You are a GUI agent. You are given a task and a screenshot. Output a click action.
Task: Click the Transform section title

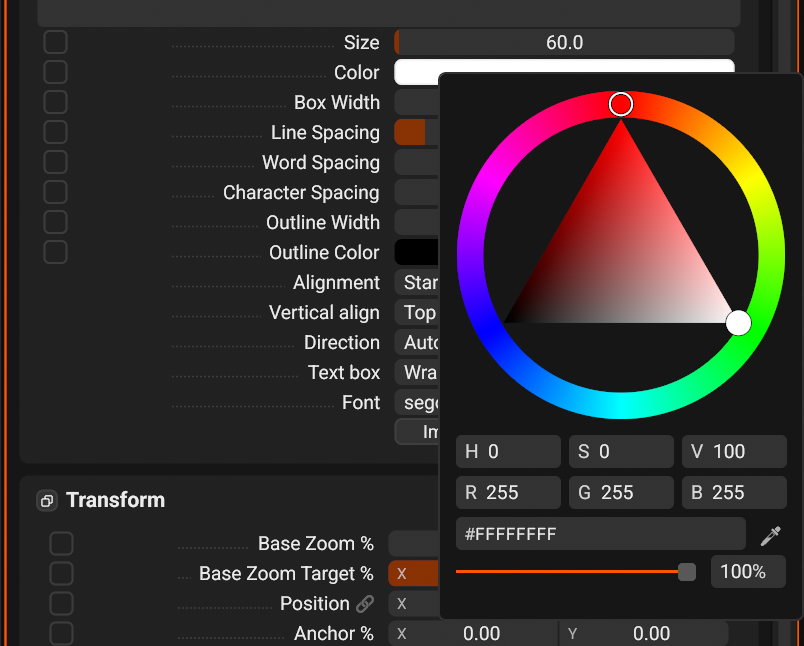click(x=115, y=500)
